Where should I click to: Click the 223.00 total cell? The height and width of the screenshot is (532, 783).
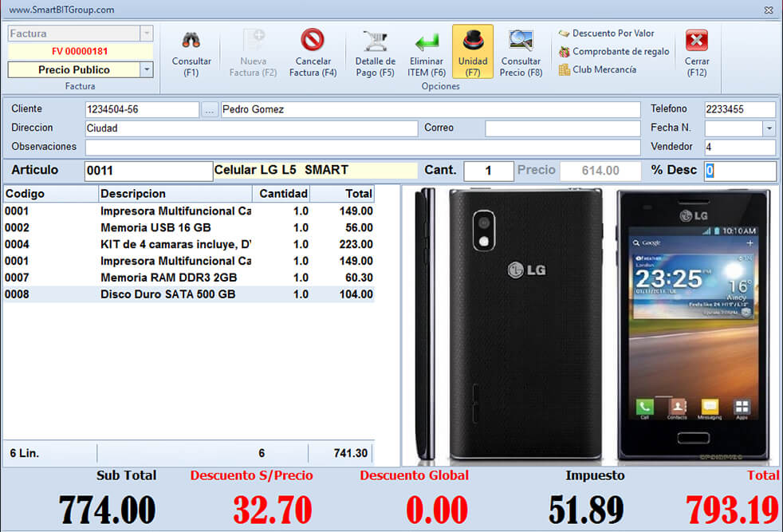(x=356, y=244)
